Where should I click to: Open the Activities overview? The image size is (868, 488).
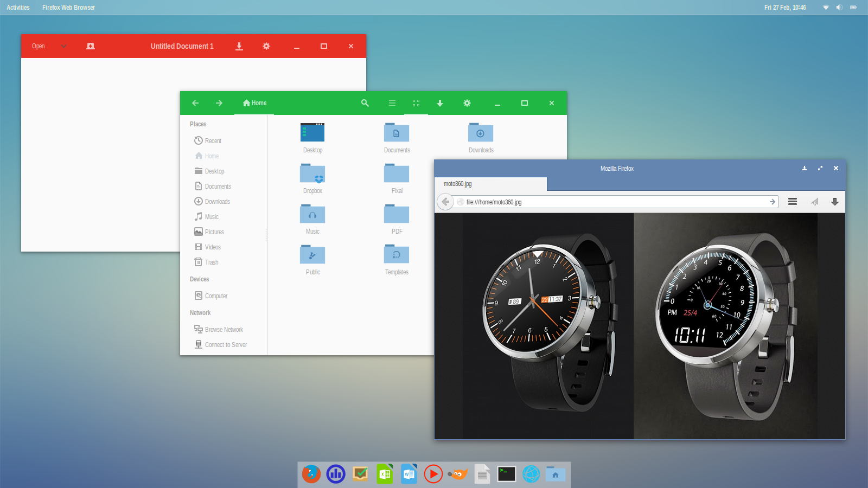pos(18,8)
